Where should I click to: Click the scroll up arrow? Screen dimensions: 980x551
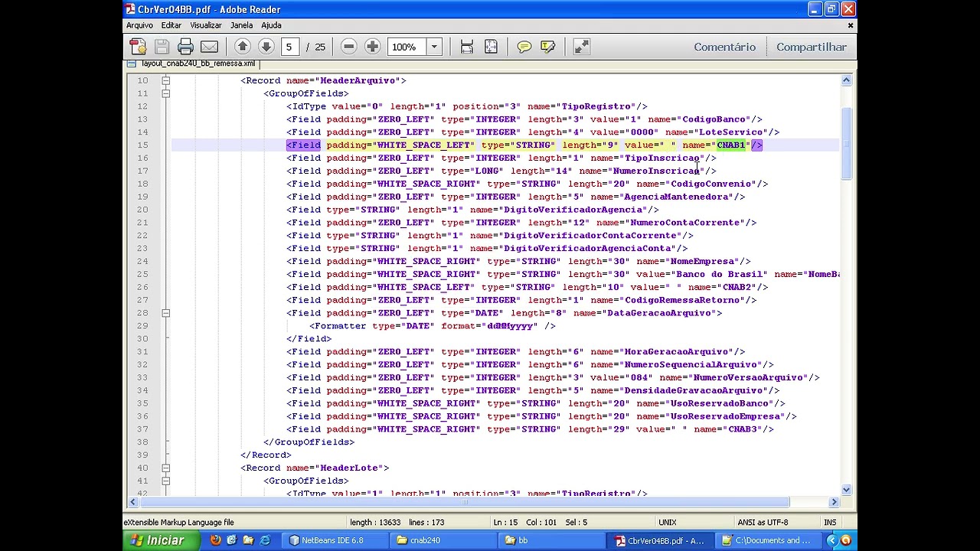click(x=846, y=80)
